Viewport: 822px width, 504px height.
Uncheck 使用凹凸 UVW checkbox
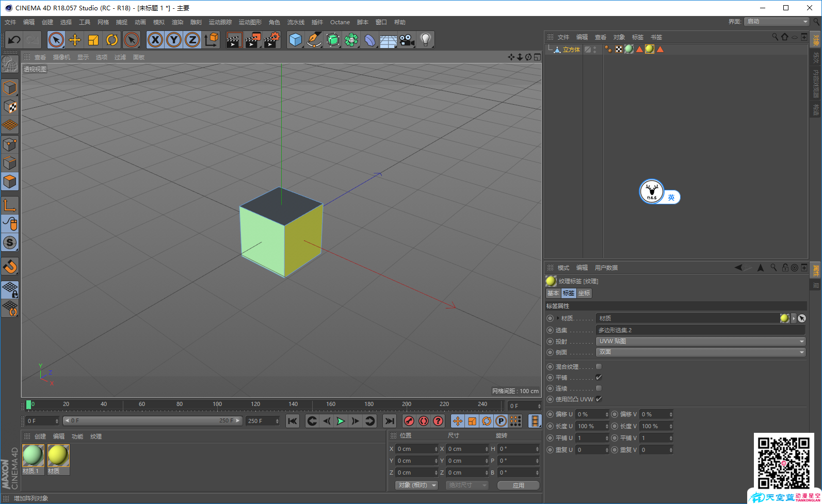pyautogui.click(x=599, y=399)
